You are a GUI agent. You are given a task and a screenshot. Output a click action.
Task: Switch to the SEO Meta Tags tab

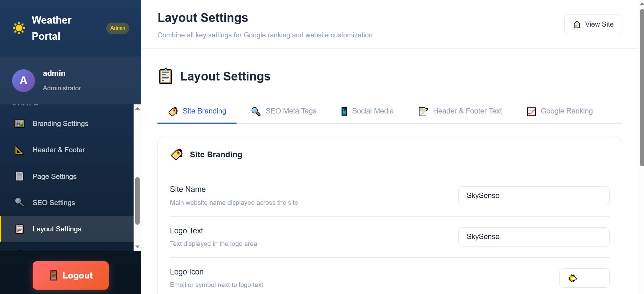click(x=284, y=111)
